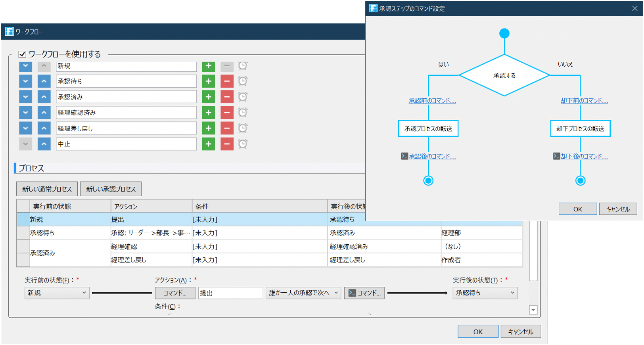Click alarm clock icon beside 承認待ち
Screen dimensions: 644x345
point(243,81)
